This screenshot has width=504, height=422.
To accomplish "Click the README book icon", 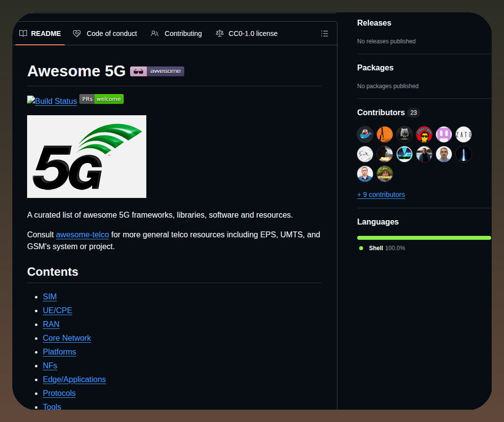I will point(23,33).
